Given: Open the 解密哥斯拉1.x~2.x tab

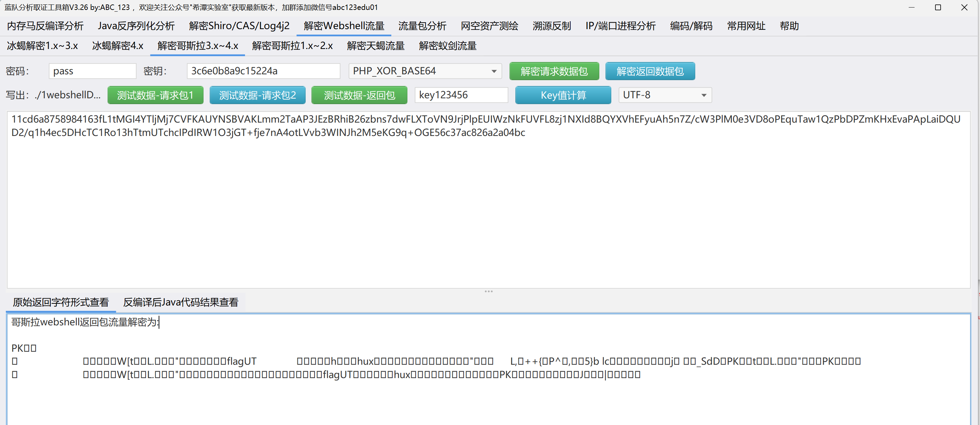Looking at the screenshot, I should [292, 46].
